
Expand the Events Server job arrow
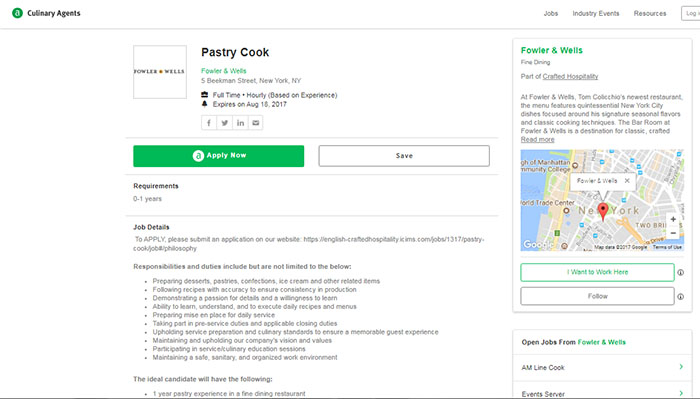coord(681,393)
